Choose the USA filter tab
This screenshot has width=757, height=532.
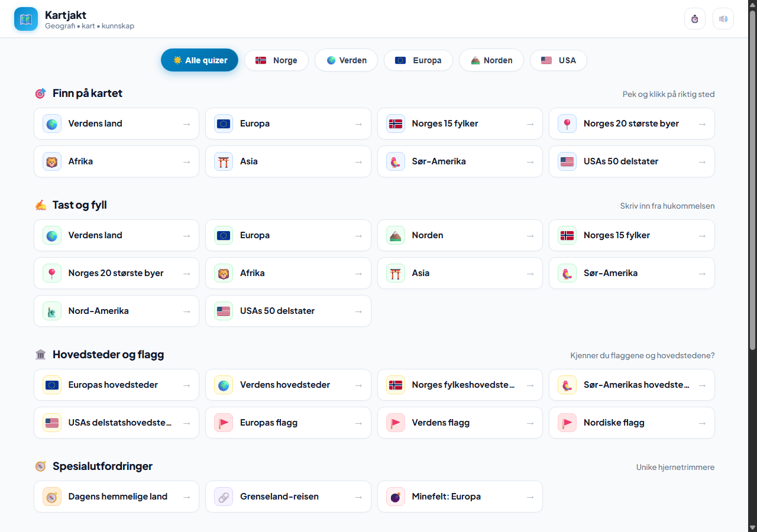click(558, 60)
